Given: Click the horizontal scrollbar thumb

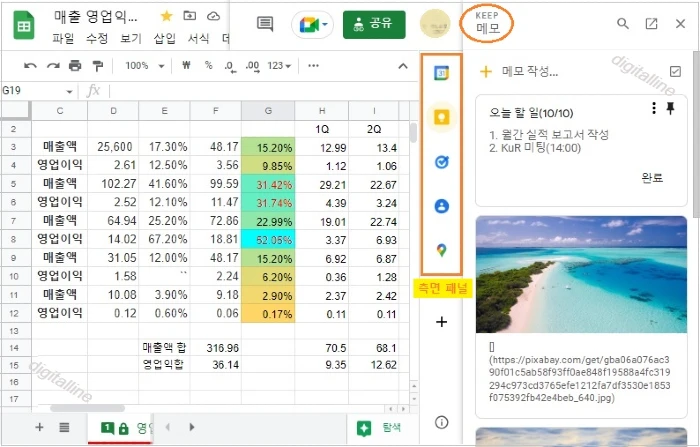Looking at the screenshot, I should 88,408.
